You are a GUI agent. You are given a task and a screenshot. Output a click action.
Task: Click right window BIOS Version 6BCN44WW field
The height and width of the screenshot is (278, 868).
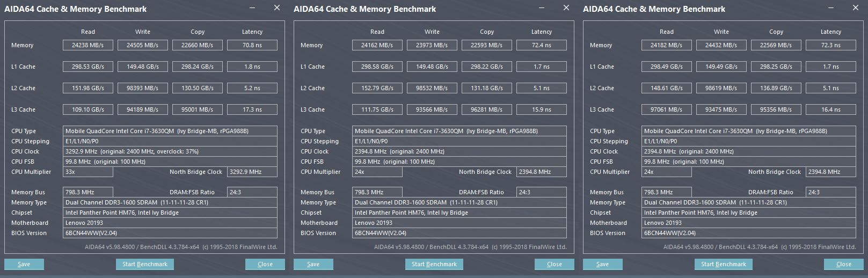(749, 233)
